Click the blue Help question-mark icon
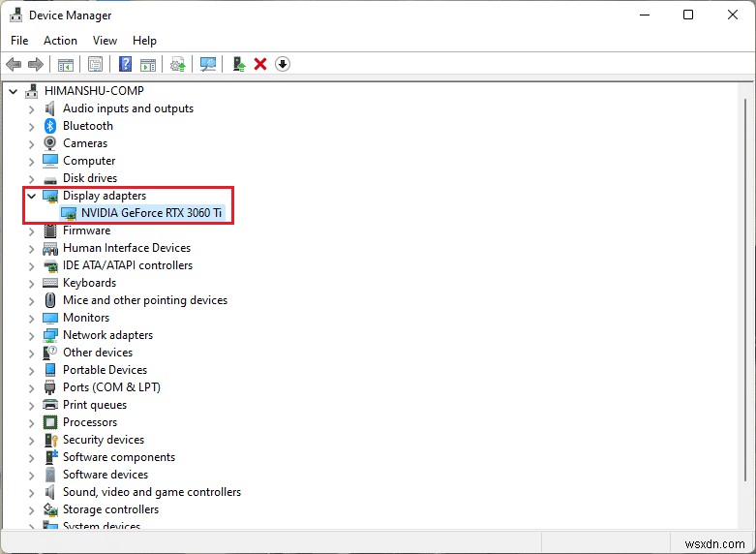This screenshot has height=554, width=756. (x=126, y=64)
